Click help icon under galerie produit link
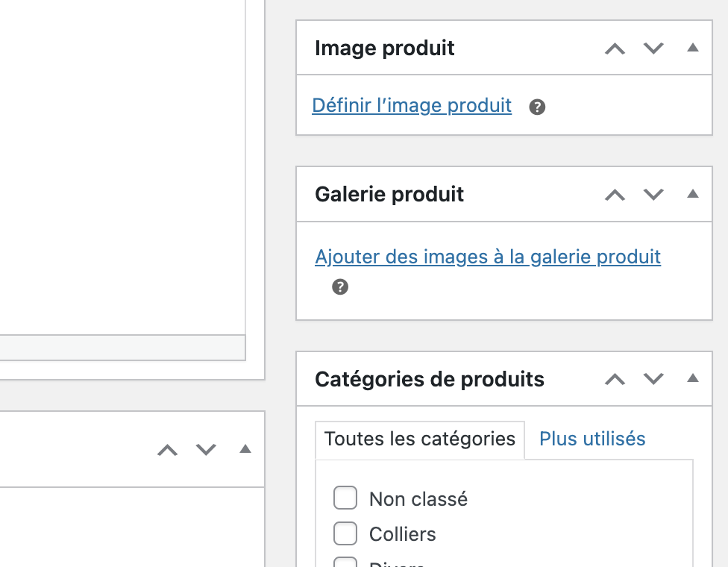The width and height of the screenshot is (728, 567). (x=340, y=287)
